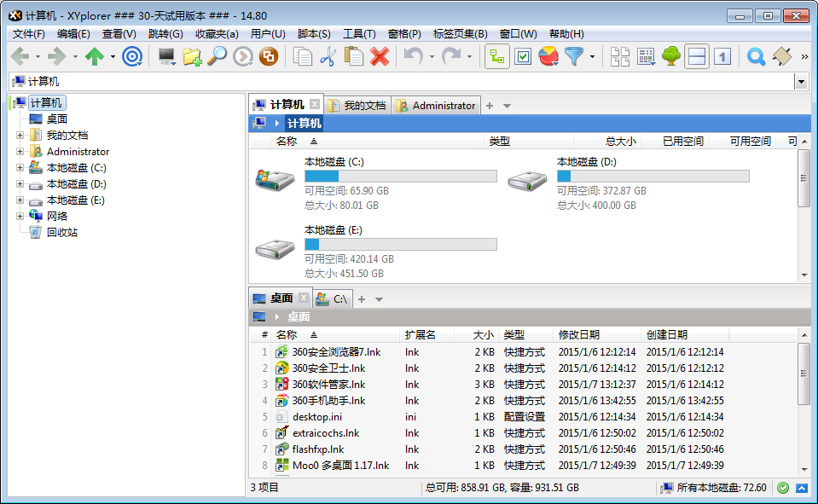Click the green Up arrow toolbar icon
The image size is (818, 504).
coord(94,56)
